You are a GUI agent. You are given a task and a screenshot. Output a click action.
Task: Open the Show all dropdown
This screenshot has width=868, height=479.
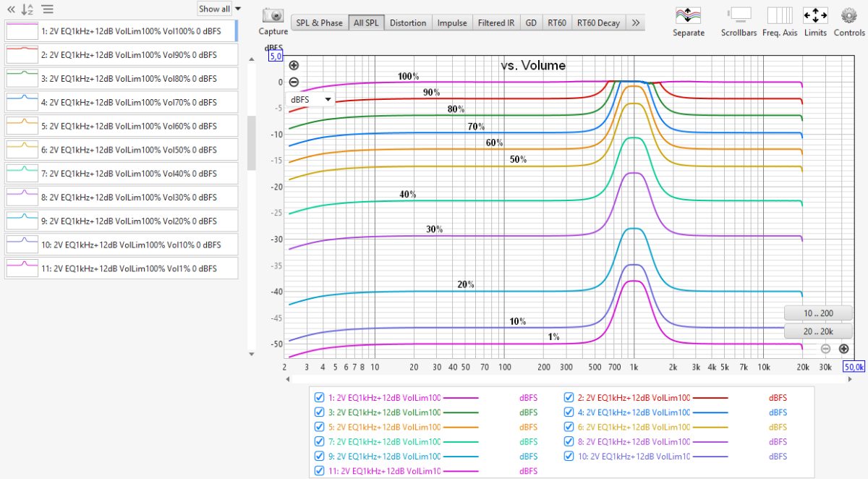tap(215, 8)
